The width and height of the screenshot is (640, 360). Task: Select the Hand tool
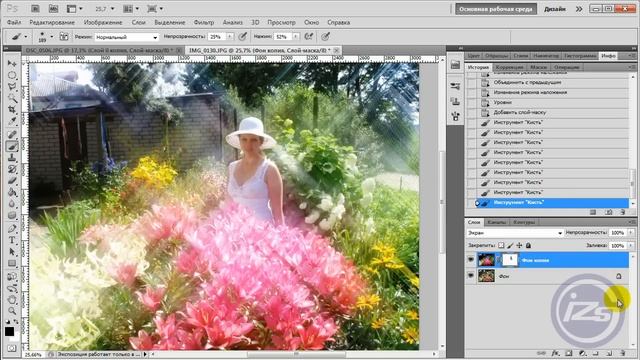(x=12, y=300)
